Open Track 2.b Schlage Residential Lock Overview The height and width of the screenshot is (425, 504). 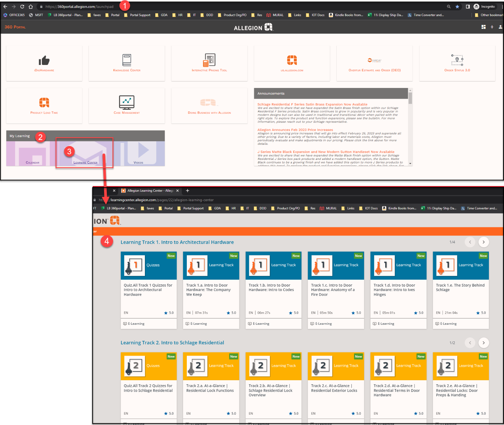point(273,388)
